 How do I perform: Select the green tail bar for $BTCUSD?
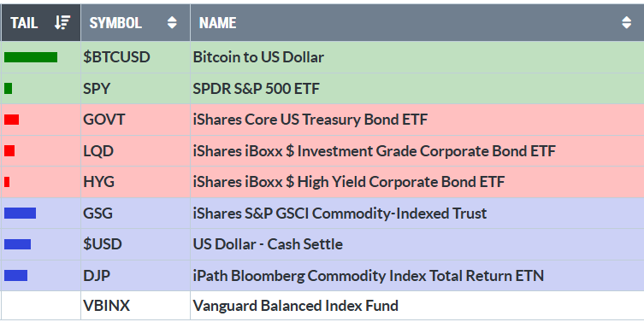(31, 57)
